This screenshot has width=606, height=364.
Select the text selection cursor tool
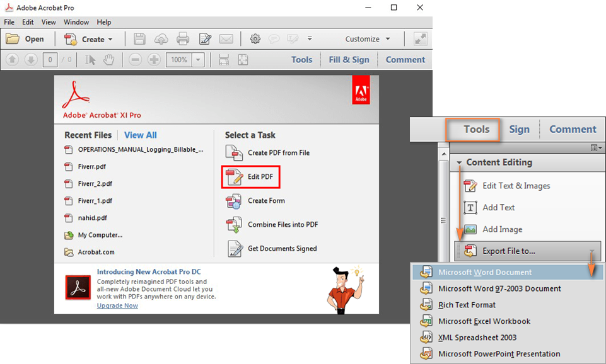[90, 59]
